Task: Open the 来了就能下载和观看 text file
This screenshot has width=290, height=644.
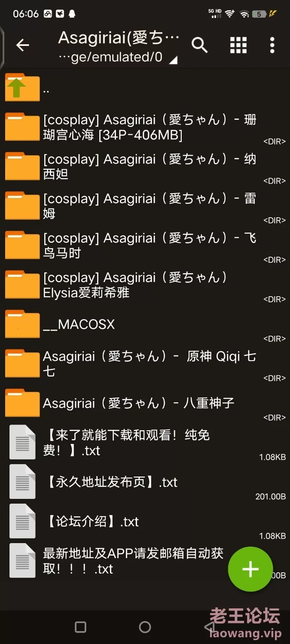Action: click(145, 443)
